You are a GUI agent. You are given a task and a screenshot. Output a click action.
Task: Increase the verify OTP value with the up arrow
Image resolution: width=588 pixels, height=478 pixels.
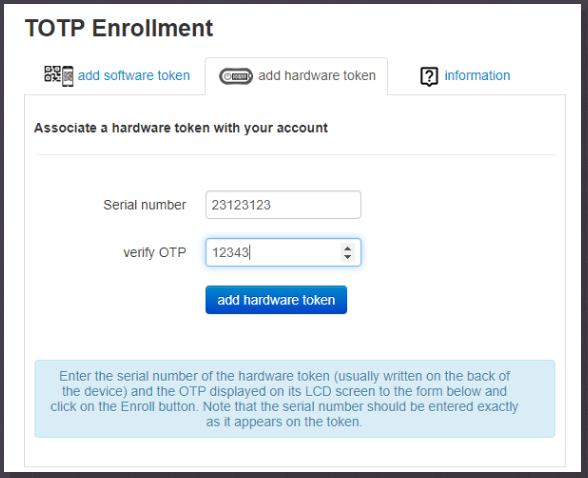click(348, 248)
